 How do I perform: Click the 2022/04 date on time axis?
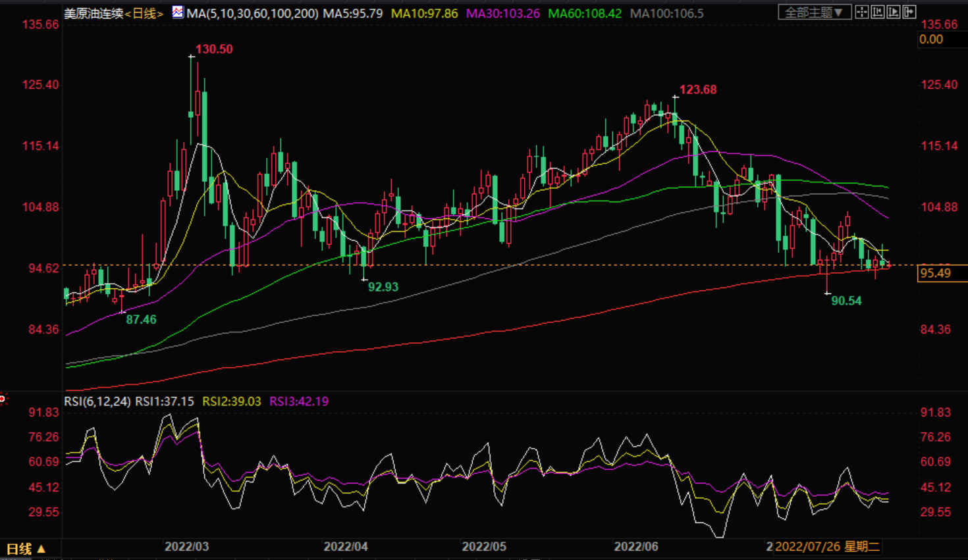click(x=346, y=547)
